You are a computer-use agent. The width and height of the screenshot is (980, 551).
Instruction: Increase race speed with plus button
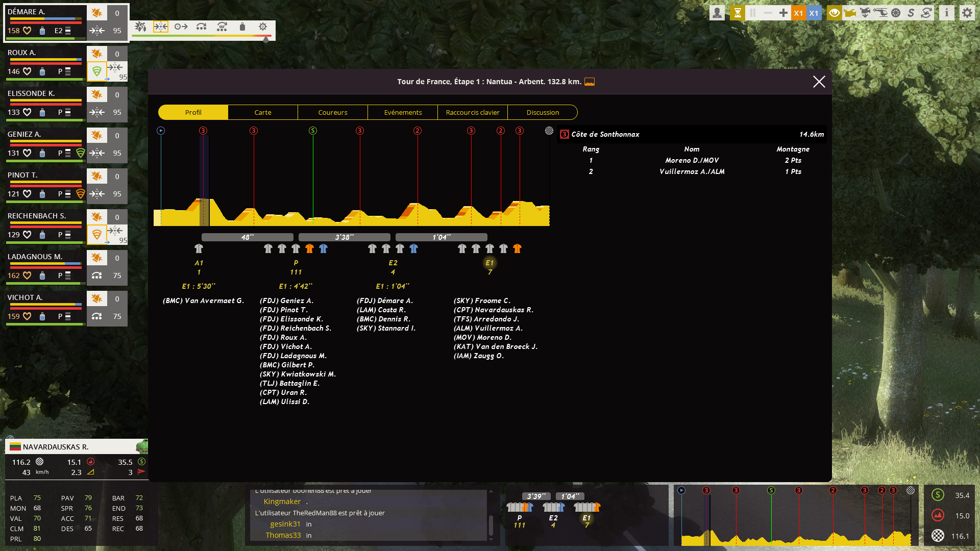[783, 13]
